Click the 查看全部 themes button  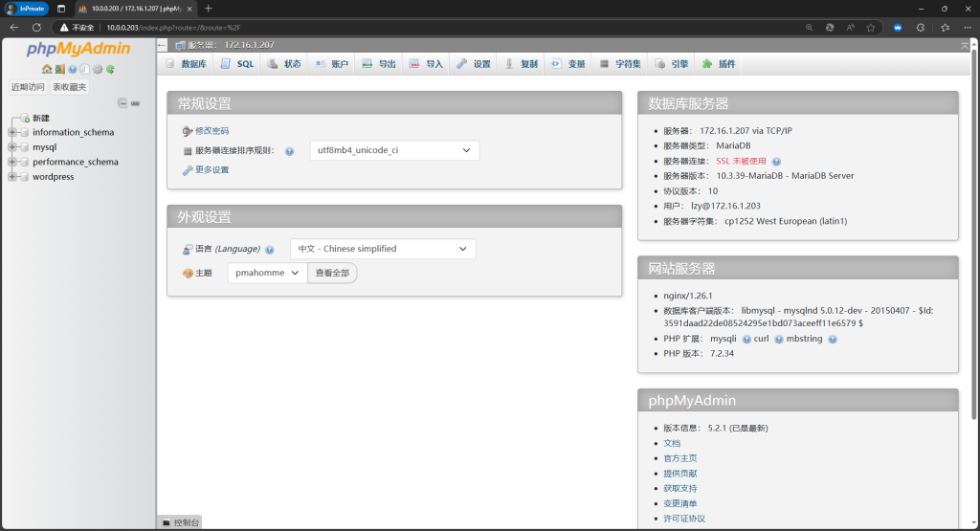coord(332,273)
